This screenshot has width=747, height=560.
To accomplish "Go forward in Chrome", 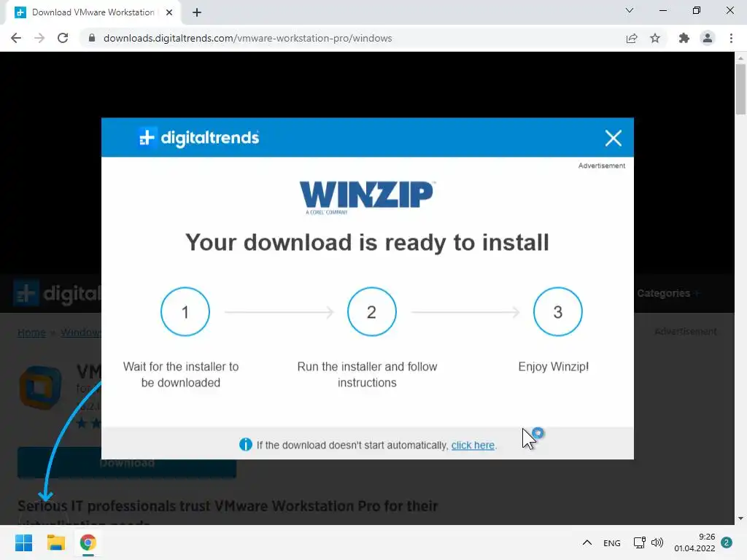I will coord(39,38).
